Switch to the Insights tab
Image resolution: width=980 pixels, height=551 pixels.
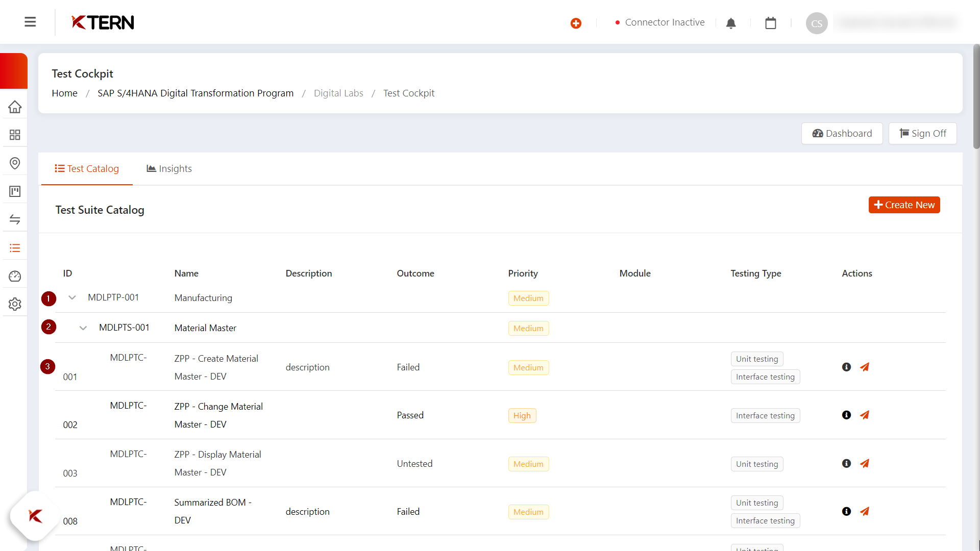pos(169,168)
